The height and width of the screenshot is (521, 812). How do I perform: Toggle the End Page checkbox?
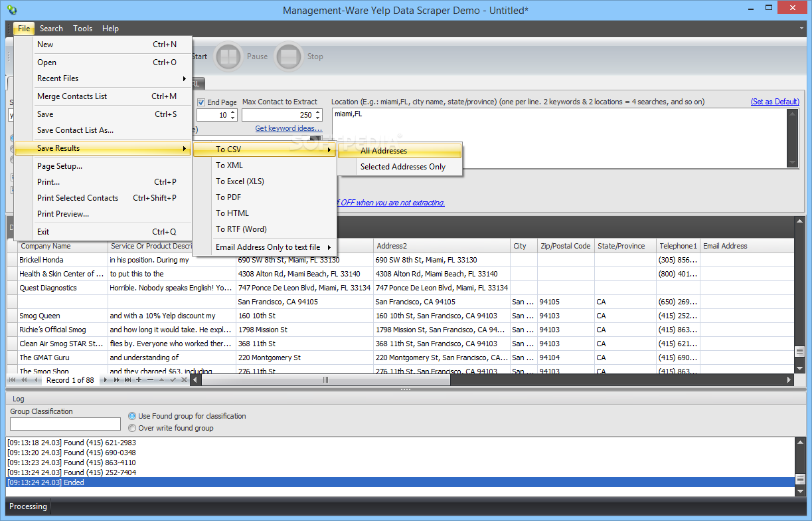(x=201, y=102)
